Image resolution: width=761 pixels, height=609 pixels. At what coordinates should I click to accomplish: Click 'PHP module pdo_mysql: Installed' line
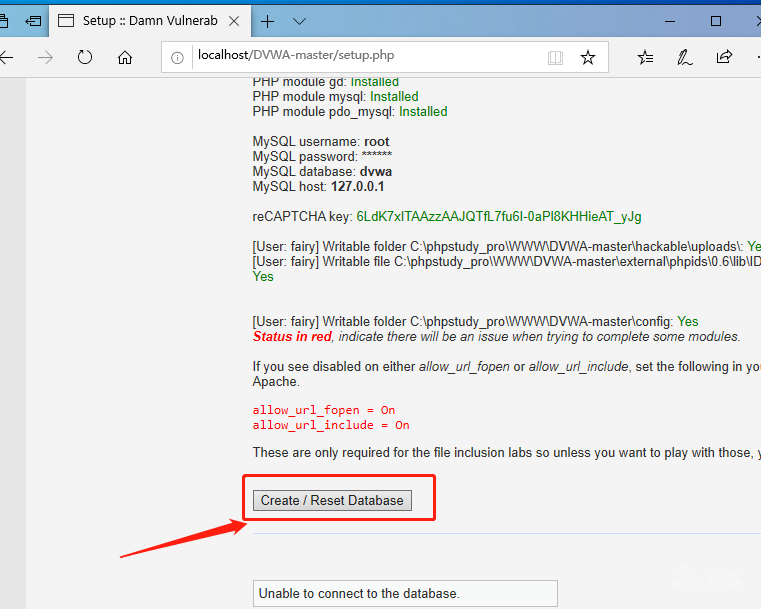coord(350,112)
